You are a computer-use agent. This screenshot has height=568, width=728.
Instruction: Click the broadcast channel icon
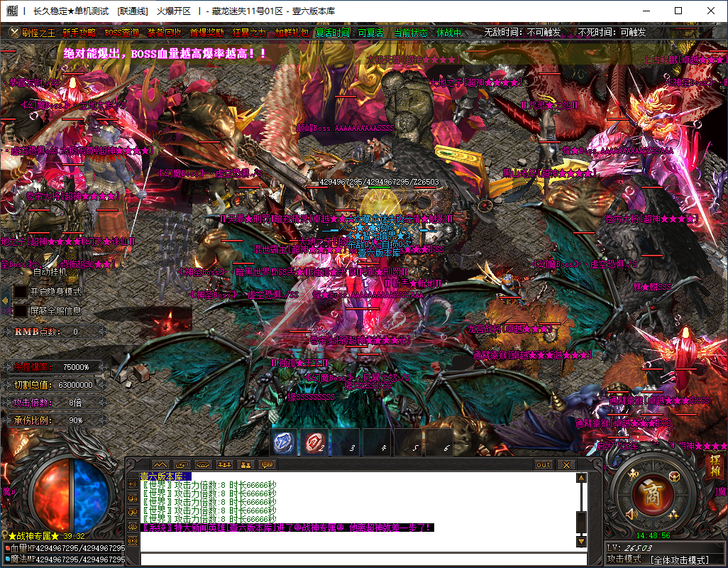point(133,541)
